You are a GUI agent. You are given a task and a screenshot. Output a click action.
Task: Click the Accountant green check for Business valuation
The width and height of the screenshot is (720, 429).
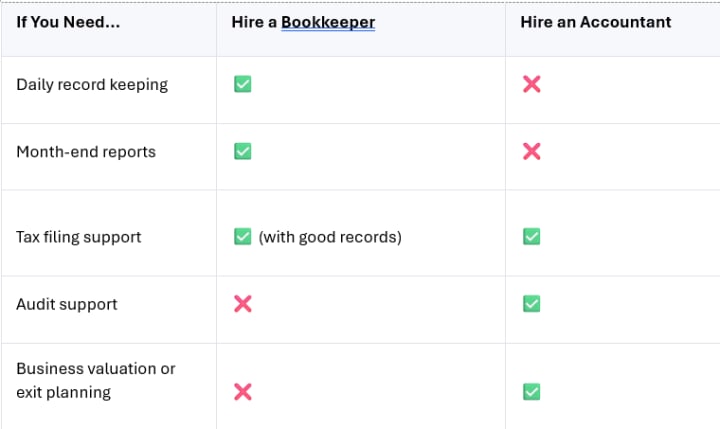coord(532,392)
